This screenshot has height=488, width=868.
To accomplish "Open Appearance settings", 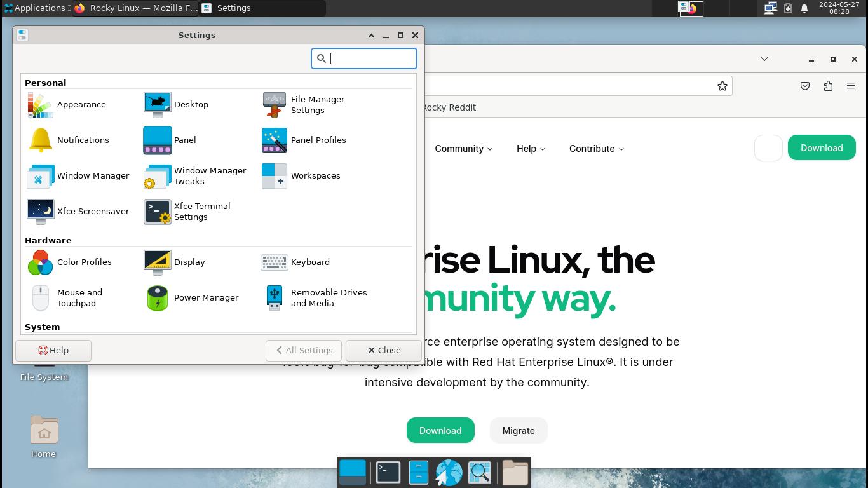I will point(67,105).
